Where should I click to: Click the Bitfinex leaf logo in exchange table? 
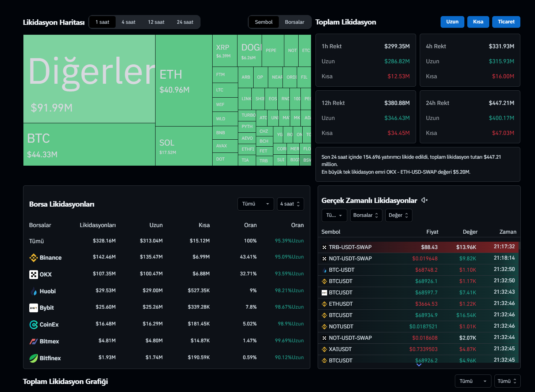pos(34,358)
